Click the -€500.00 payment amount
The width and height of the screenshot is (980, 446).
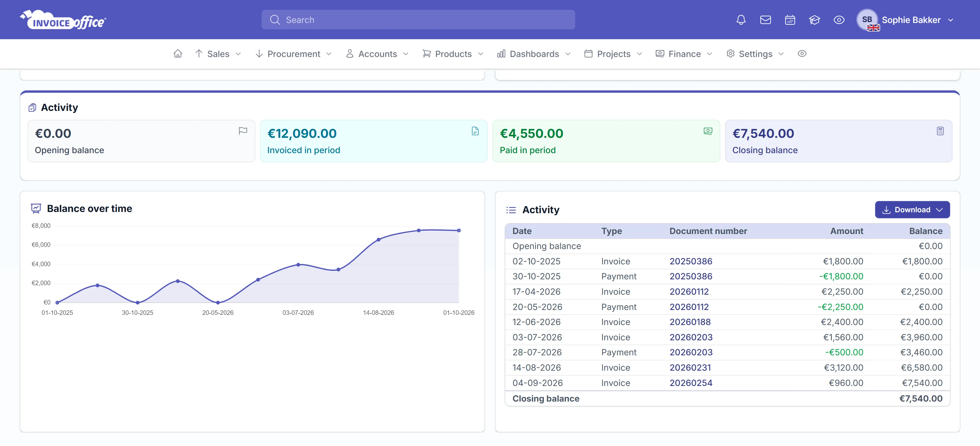[x=844, y=353]
